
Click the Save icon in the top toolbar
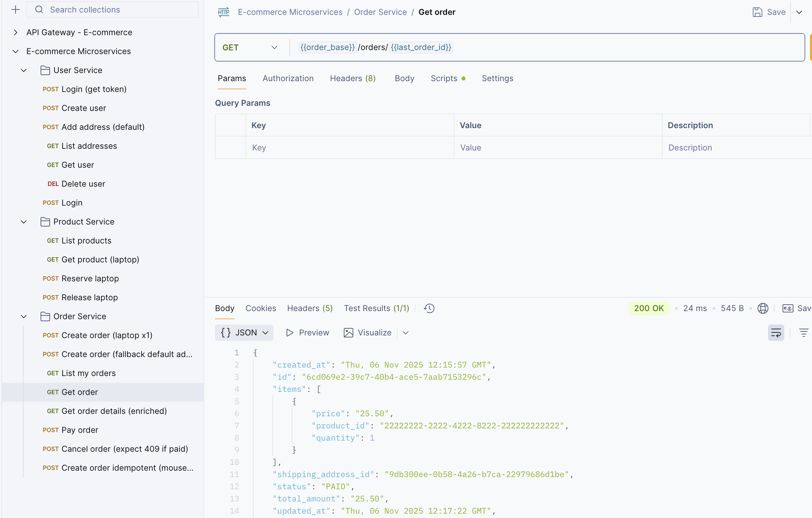(757, 12)
